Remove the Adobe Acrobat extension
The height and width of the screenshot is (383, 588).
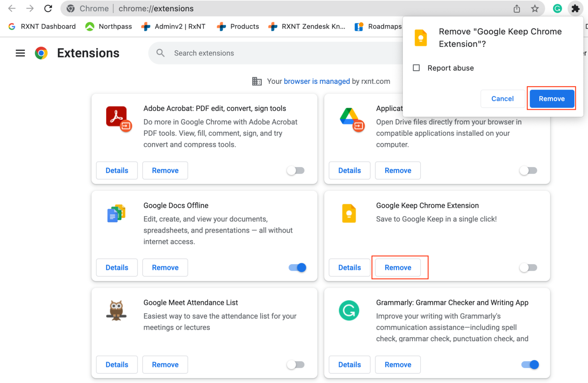click(165, 170)
